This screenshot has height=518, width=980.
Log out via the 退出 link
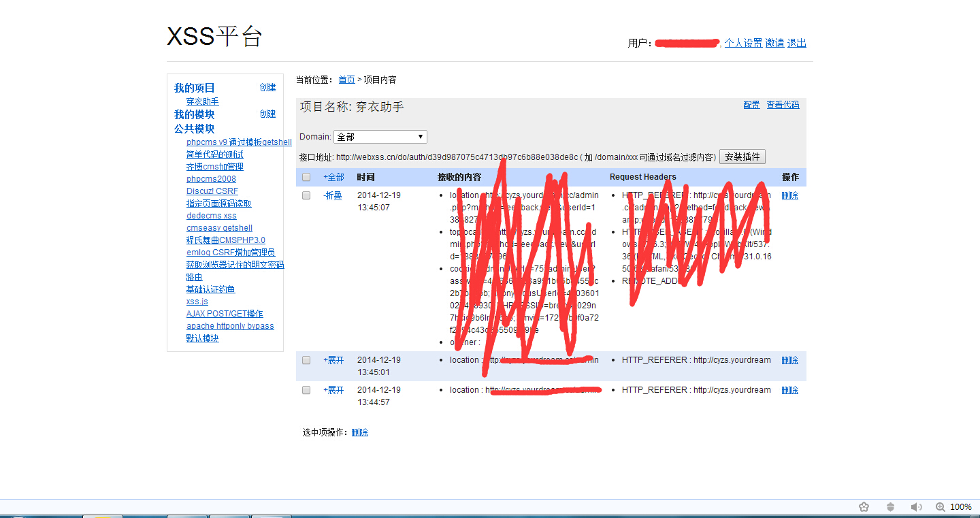[797, 43]
